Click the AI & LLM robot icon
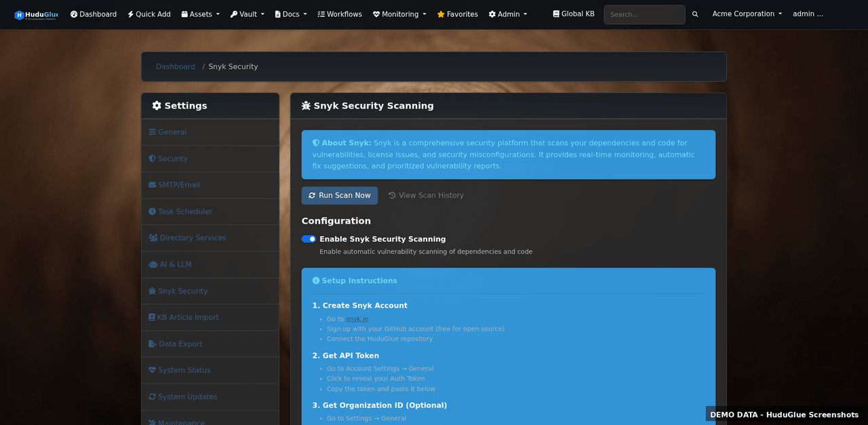Screen dimensions: 868x425 (153, 264)
